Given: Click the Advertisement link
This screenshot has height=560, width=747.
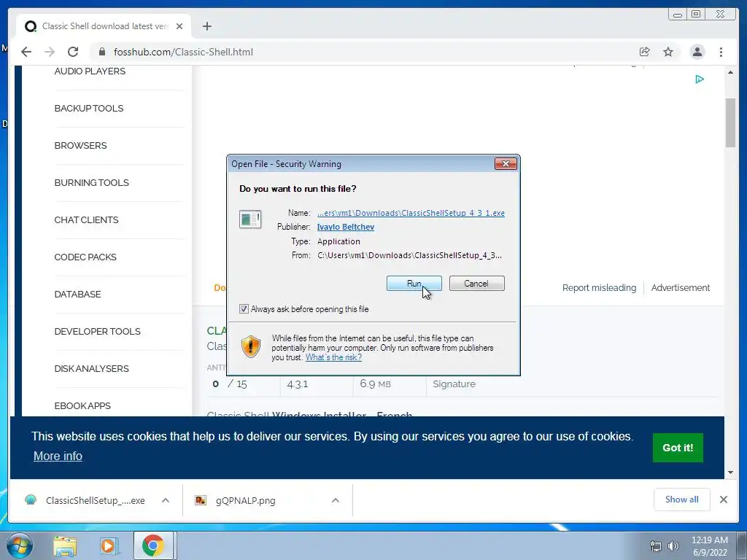Looking at the screenshot, I should 681,287.
